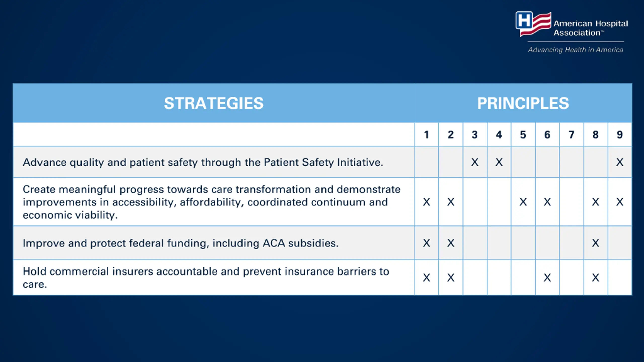This screenshot has height=362, width=644.
Task: Click the X under principle 8 for federal funding
Action: pos(595,243)
